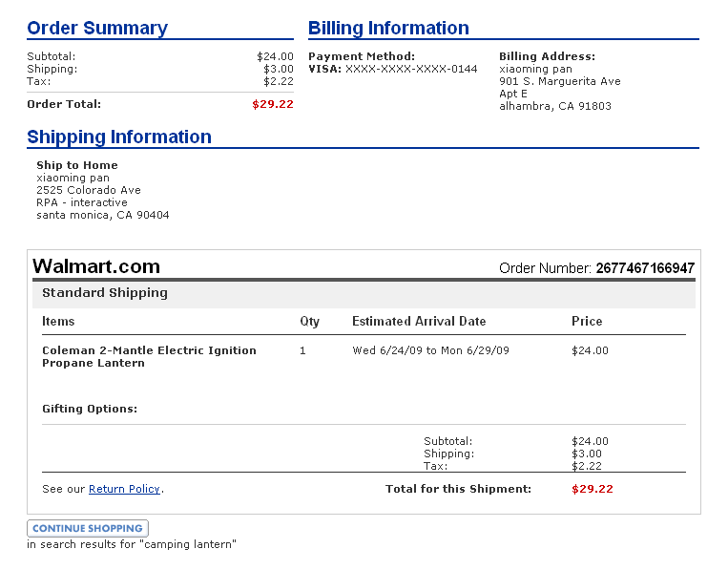Click the Billing Information heading
This screenshot has height=570, width=728.
click(388, 29)
